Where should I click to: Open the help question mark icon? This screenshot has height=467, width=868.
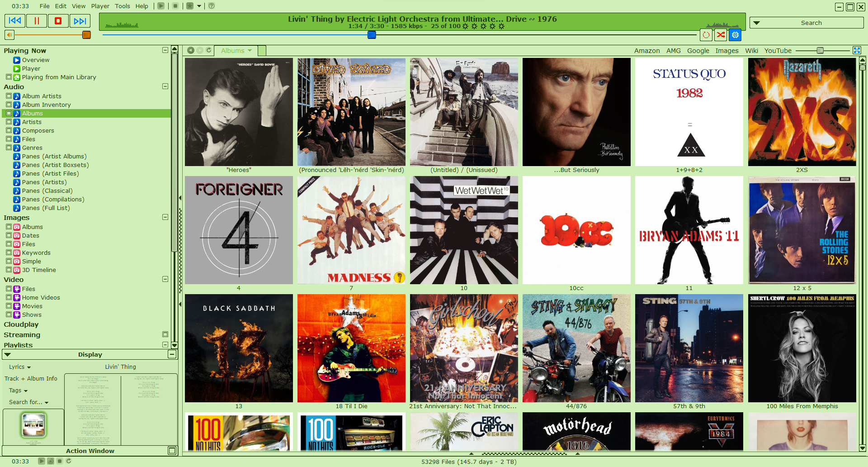(x=212, y=6)
